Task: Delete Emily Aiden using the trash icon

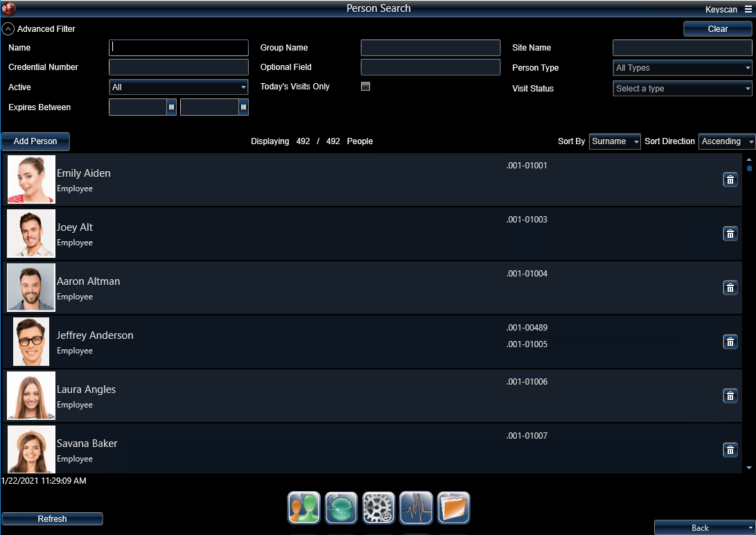Action: [x=730, y=179]
